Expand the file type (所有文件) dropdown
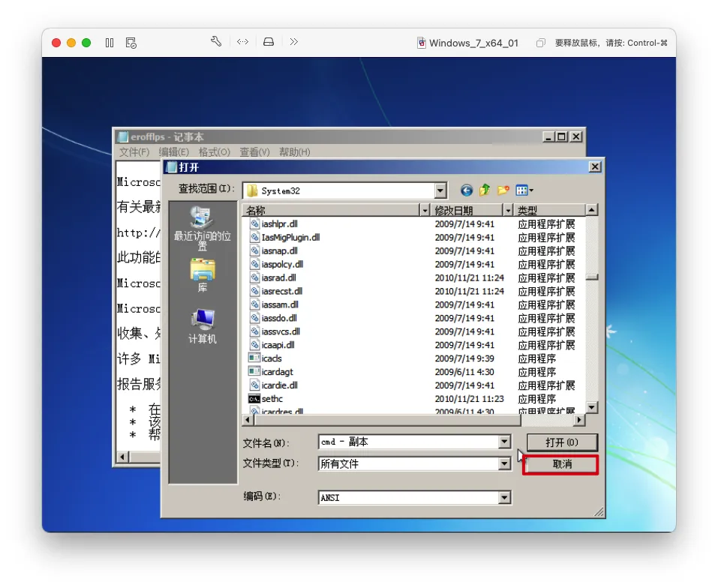 tap(504, 464)
